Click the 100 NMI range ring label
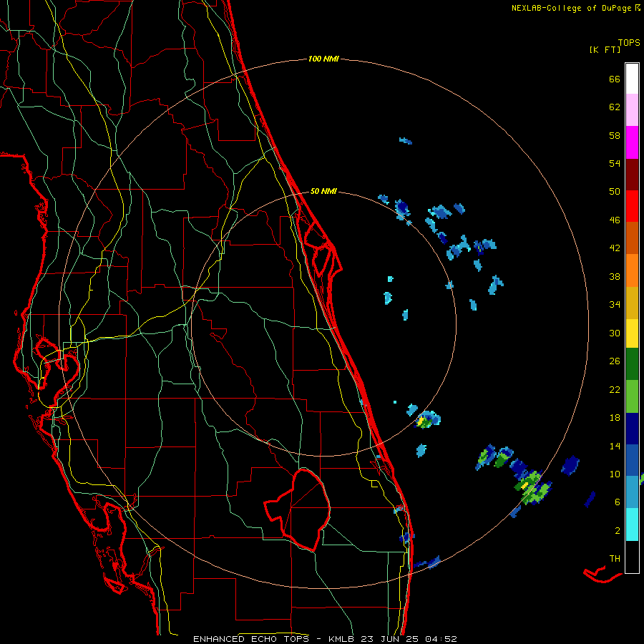 click(323, 59)
